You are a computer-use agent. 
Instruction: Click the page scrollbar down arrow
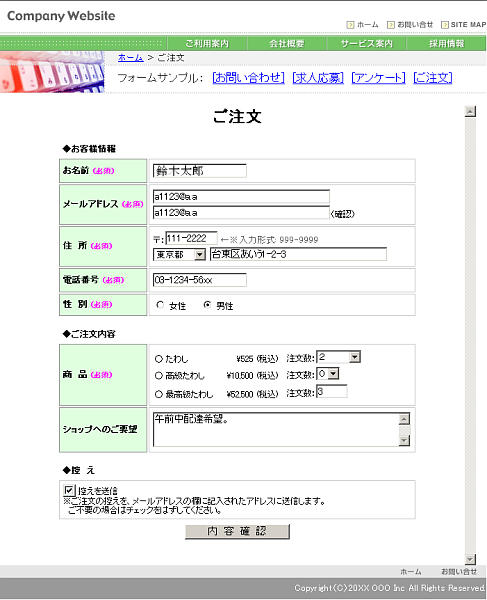(x=470, y=560)
